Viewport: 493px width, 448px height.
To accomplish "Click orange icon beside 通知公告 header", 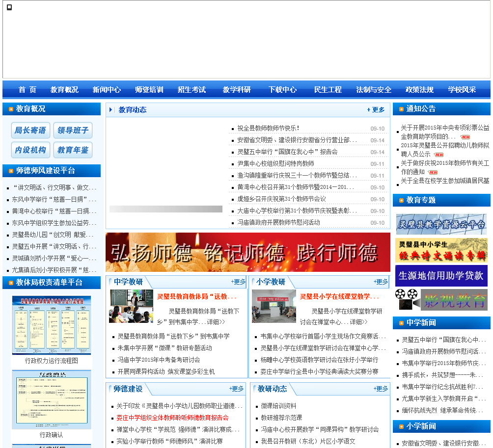I will click(401, 109).
